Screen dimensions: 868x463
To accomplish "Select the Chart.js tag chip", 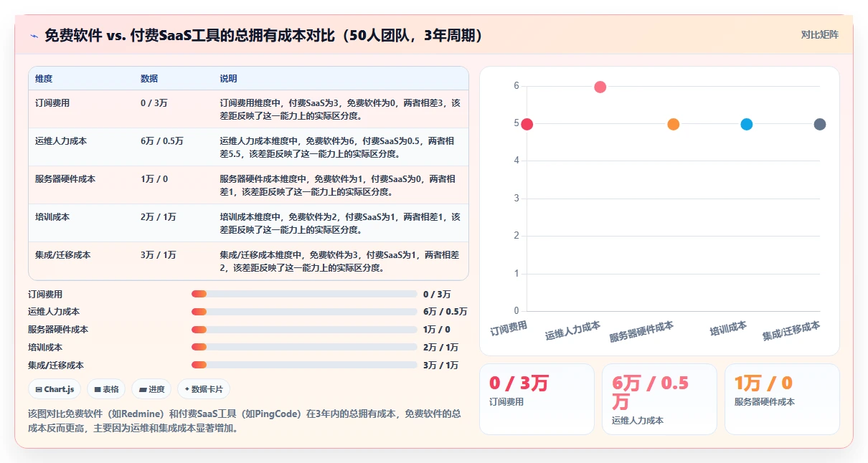I will pos(55,389).
